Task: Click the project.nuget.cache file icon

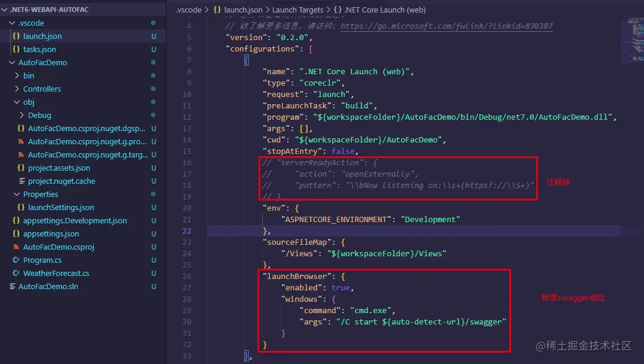Action: pyautogui.click(x=22, y=181)
